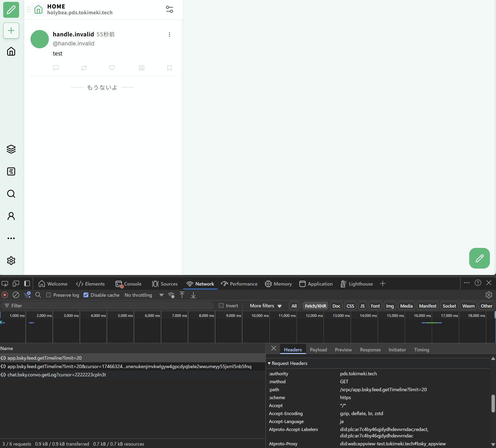Toggle Wasm request filter
This screenshot has width=496, height=448.
tap(468, 306)
